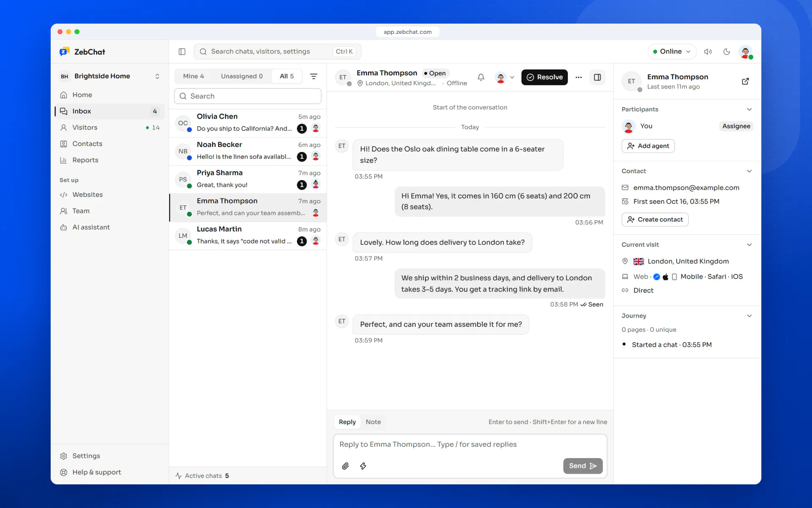Click the global search bar

277,52
